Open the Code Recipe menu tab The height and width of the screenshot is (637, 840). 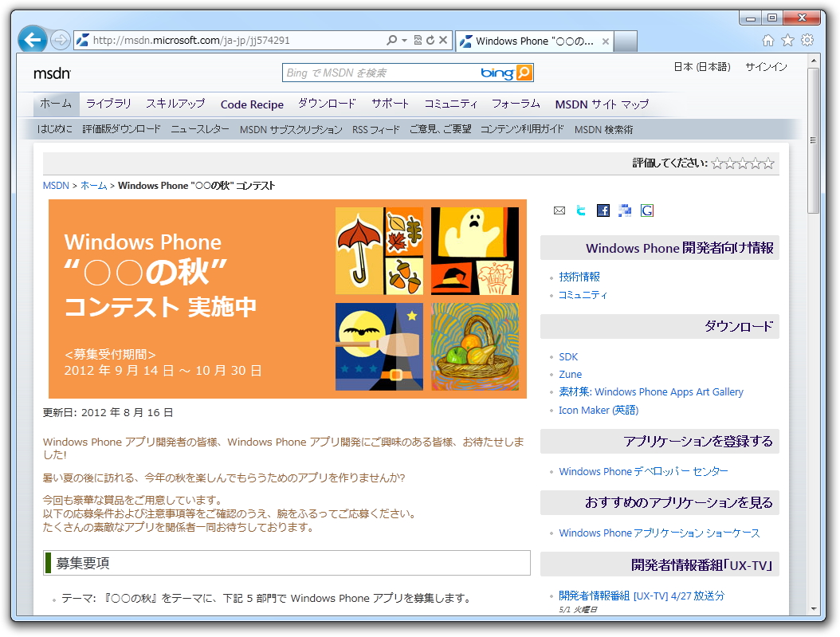[252, 104]
